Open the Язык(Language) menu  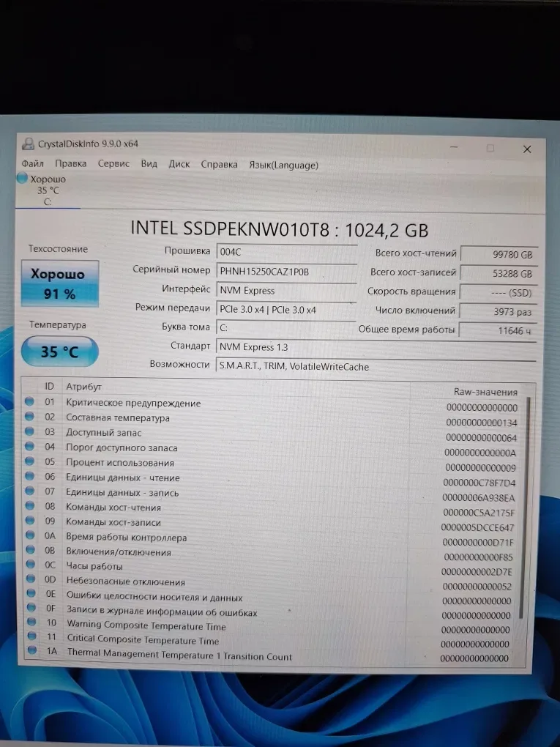(x=283, y=166)
